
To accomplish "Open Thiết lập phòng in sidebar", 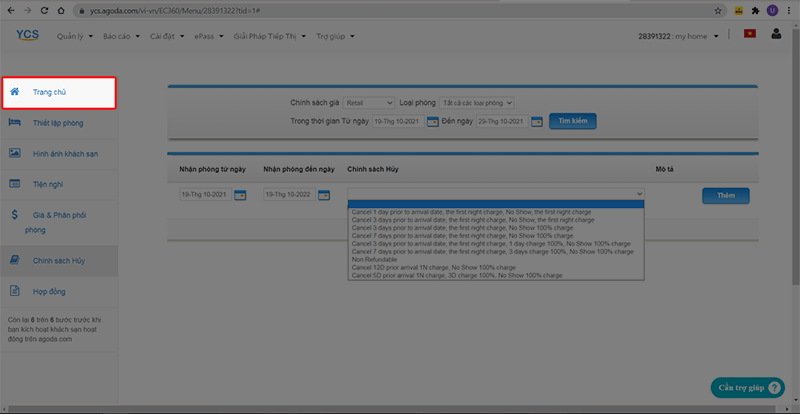I will tap(57, 123).
